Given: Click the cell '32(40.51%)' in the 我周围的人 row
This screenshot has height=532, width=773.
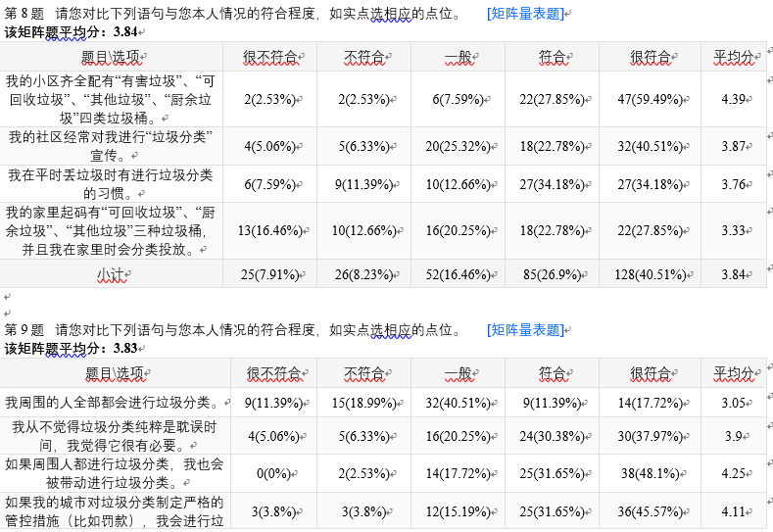Looking at the screenshot, I should tap(458, 404).
